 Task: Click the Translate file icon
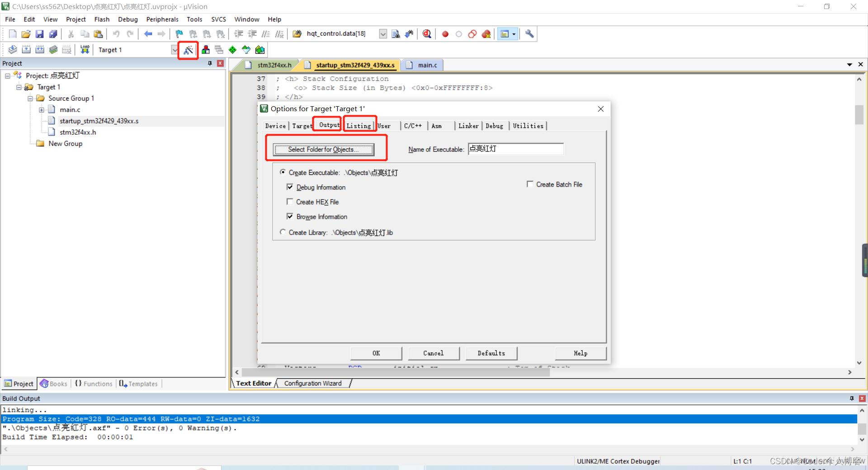[x=13, y=50]
